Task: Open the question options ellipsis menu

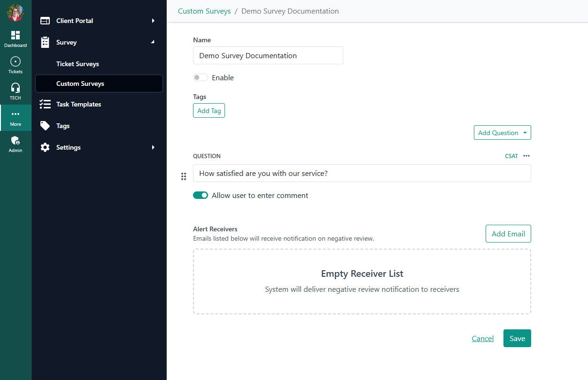Action: tap(526, 156)
